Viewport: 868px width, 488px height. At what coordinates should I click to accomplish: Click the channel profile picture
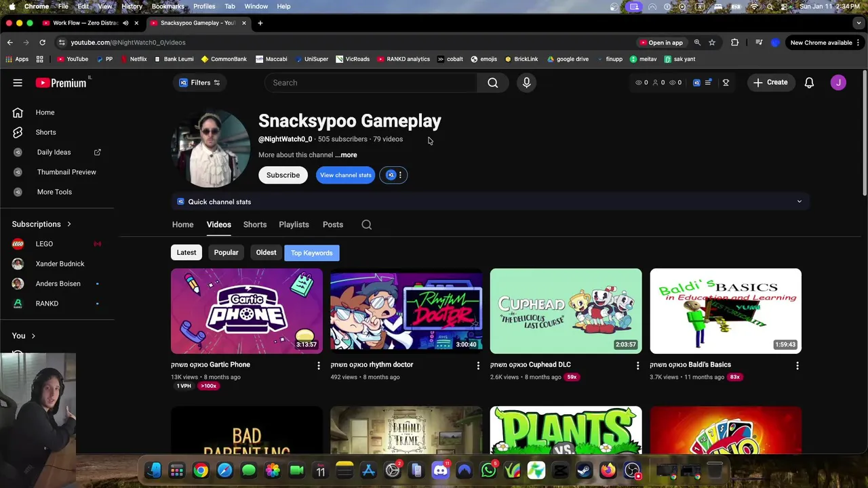point(210,149)
